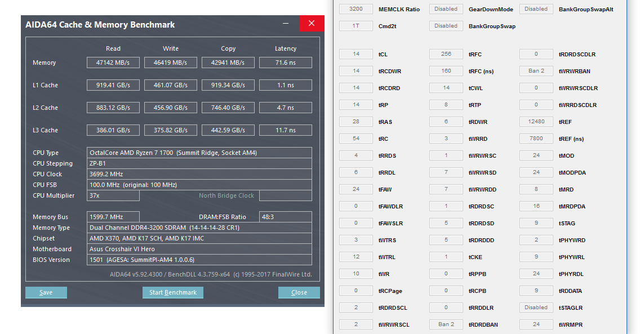This screenshot has width=644, height=334.
Task: Select L2 Cache Copy 746.40 GB/s
Action: coord(228,108)
